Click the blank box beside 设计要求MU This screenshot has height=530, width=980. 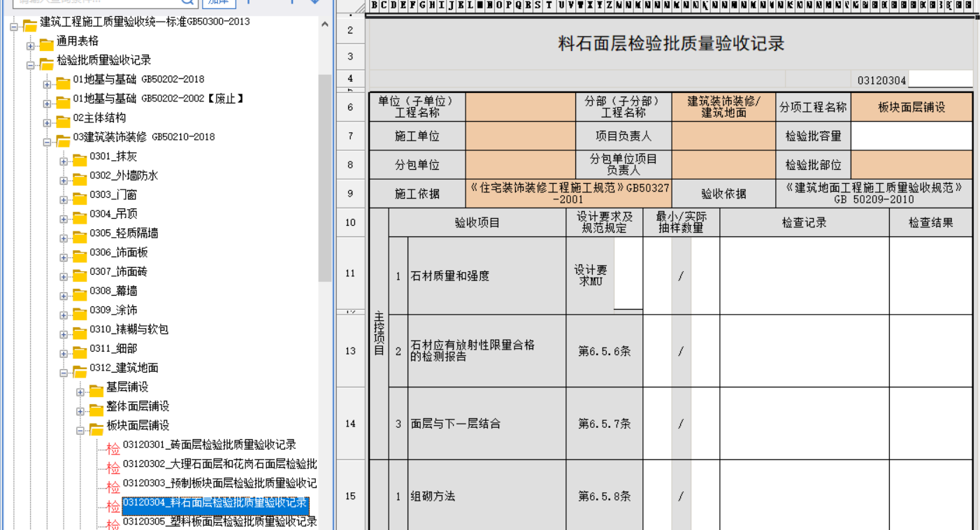628,273
